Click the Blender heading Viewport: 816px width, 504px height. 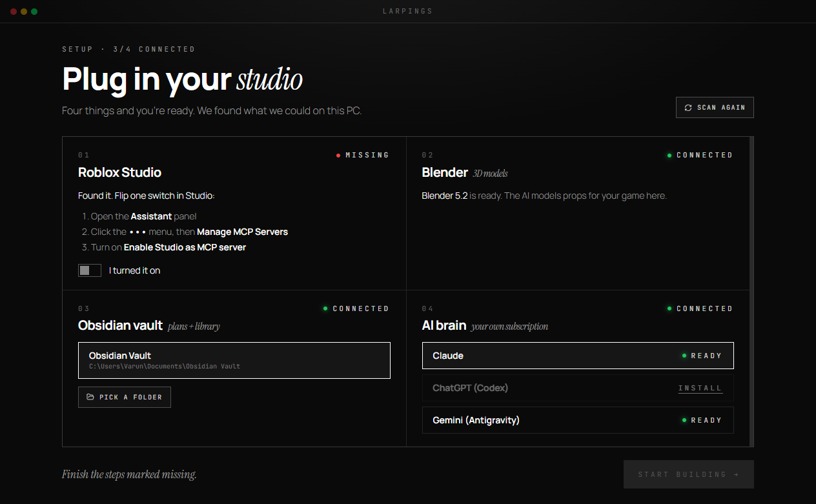click(445, 172)
